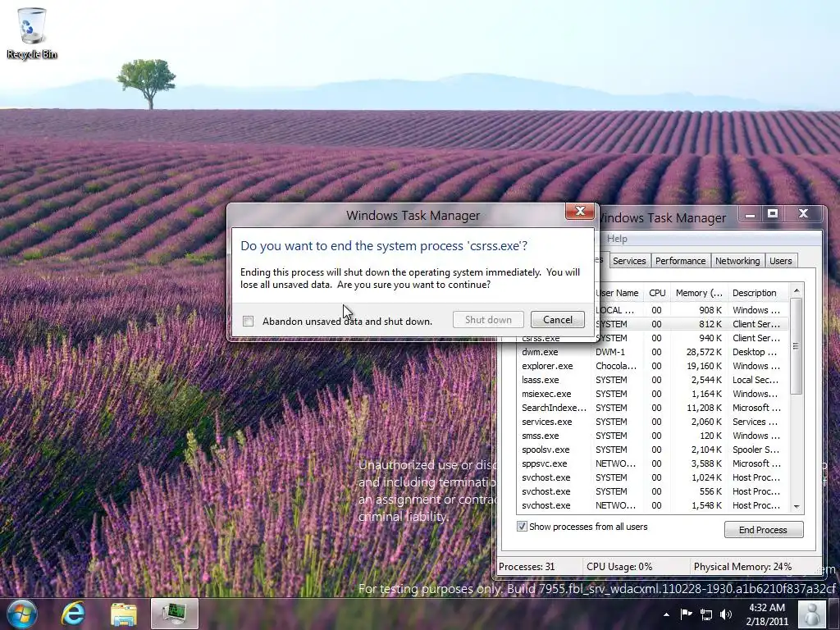Click the process list scroll up arrow

(x=797, y=291)
